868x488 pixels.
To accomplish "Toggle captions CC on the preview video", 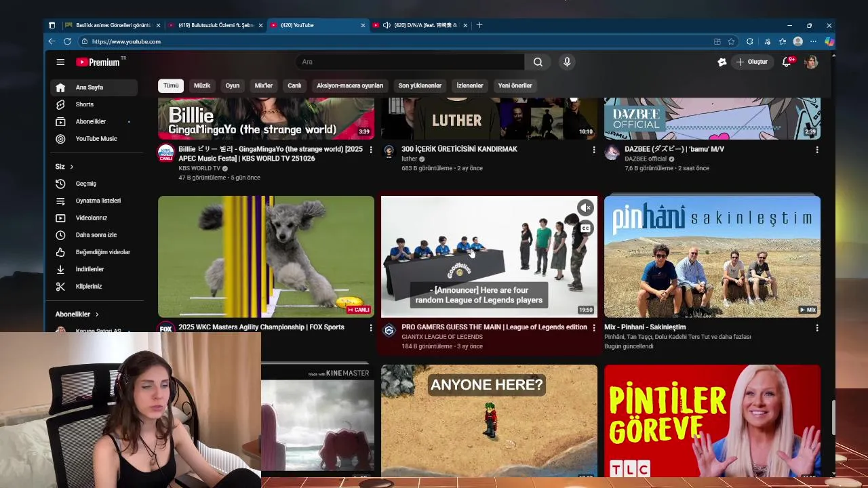I will pyautogui.click(x=585, y=228).
